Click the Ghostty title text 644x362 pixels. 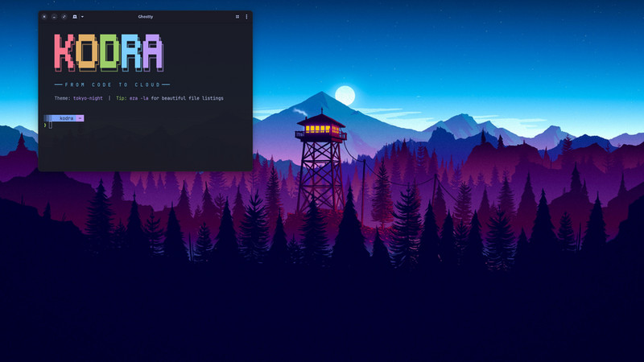coord(146,17)
